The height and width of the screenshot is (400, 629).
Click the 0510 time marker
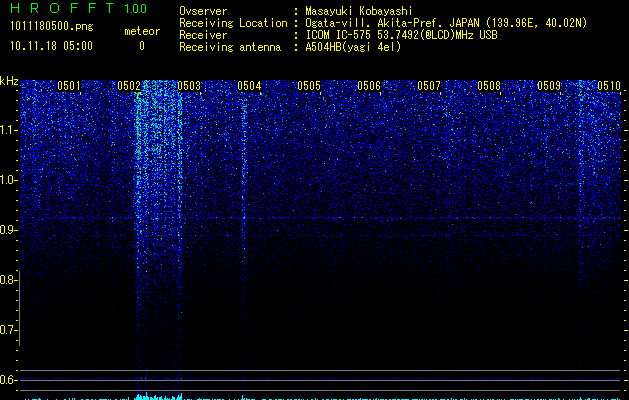609,85
